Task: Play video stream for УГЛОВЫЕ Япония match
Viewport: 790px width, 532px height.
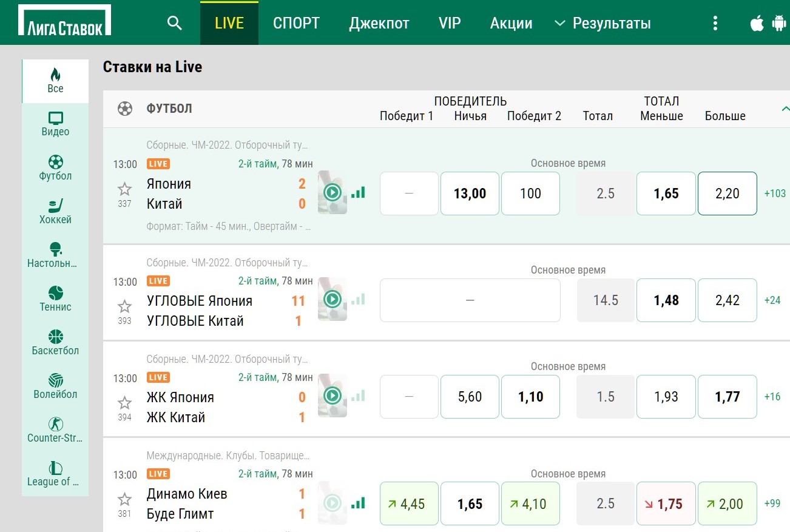Action: (332, 299)
